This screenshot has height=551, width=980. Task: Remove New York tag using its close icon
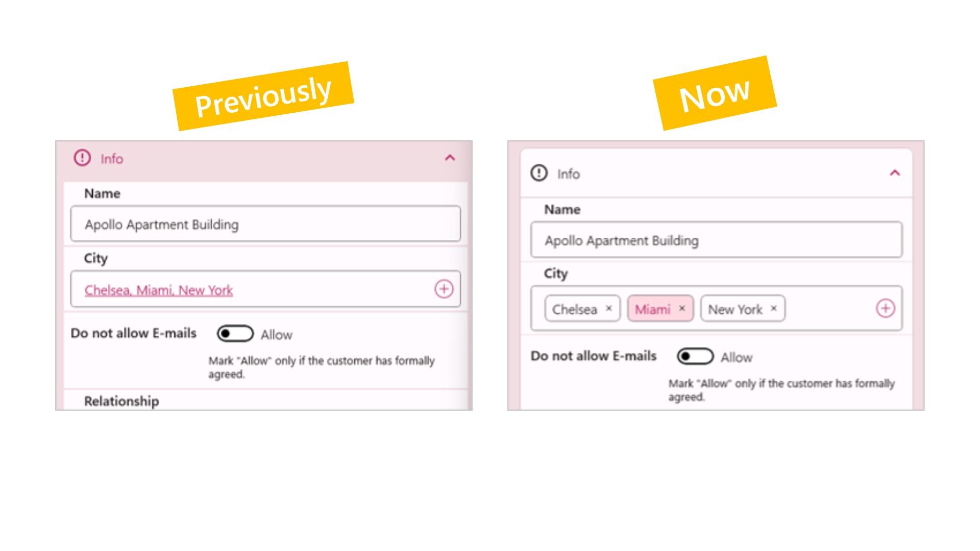tap(773, 309)
